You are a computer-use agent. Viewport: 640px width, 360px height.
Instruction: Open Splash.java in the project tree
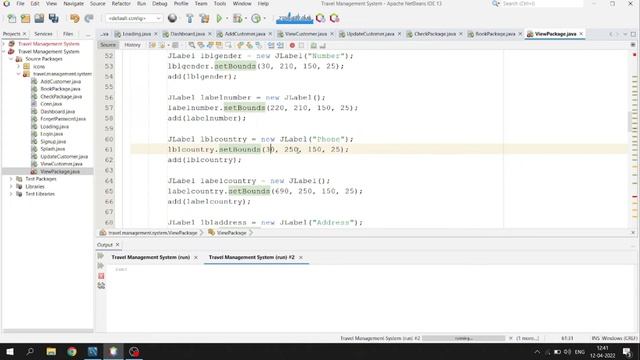point(53,149)
